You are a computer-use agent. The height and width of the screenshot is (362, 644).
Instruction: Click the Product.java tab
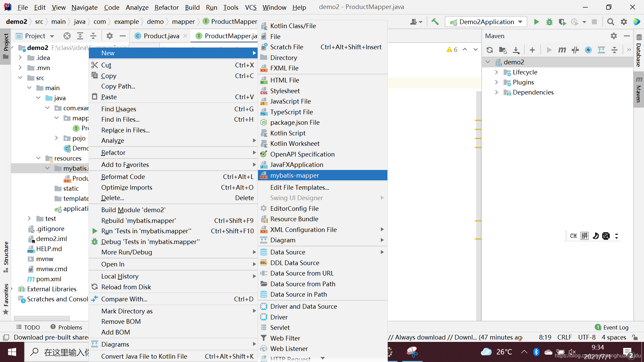(x=161, y=35)
